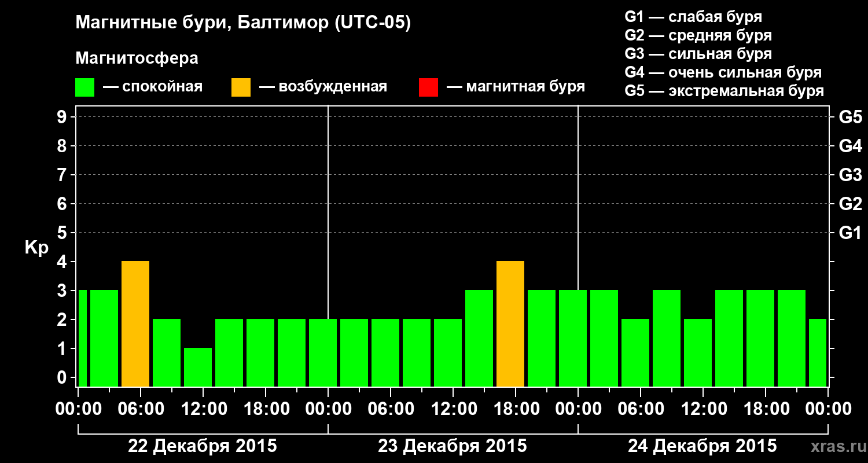
Task: Click the orange Kp 4 bar on 23 December
Action: 510,324
